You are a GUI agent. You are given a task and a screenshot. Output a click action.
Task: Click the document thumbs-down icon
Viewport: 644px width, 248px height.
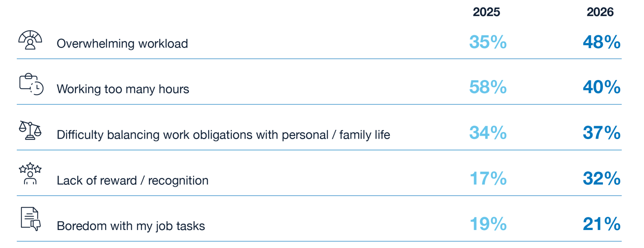(31, 219)
